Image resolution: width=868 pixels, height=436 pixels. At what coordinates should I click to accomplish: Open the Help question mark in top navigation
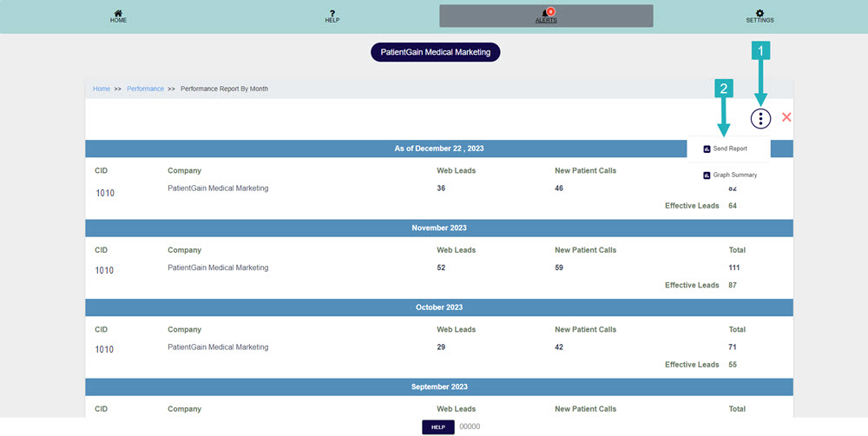point(332,13)
